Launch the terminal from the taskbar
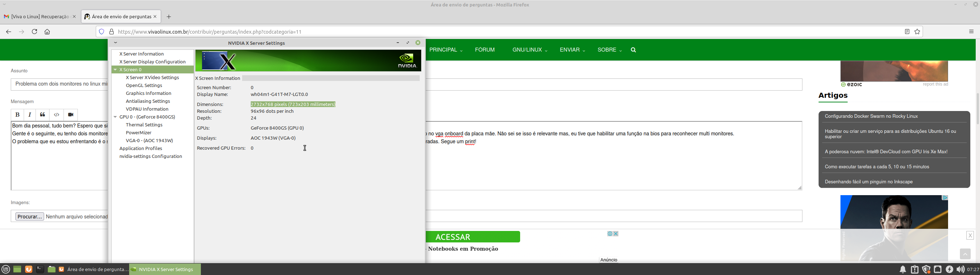 pos(40,269)
